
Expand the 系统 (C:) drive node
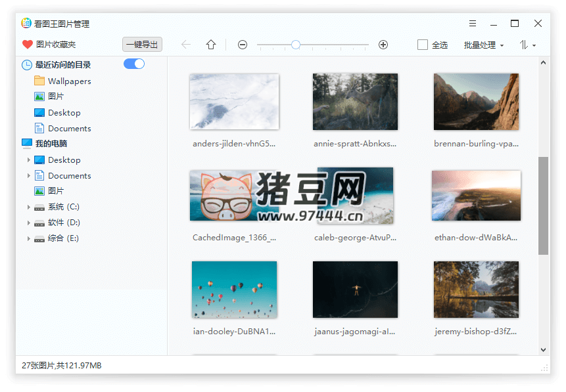coord(28,207)
